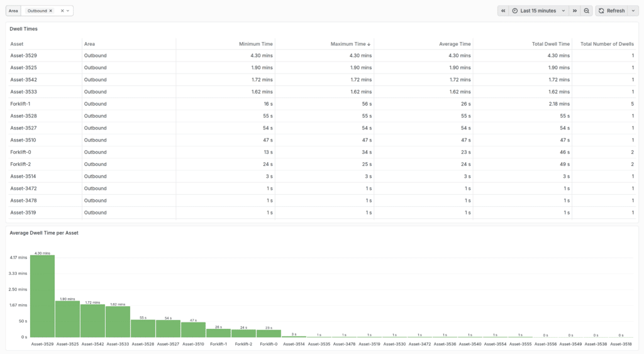Click Asset-3518 x-axis label in chart
644x354 pixels.
621,344
